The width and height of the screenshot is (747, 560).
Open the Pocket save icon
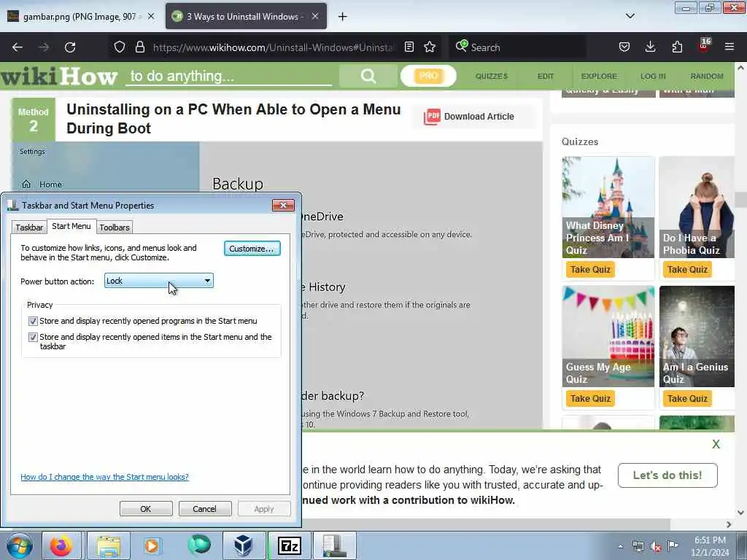click(x=624, y=47)
